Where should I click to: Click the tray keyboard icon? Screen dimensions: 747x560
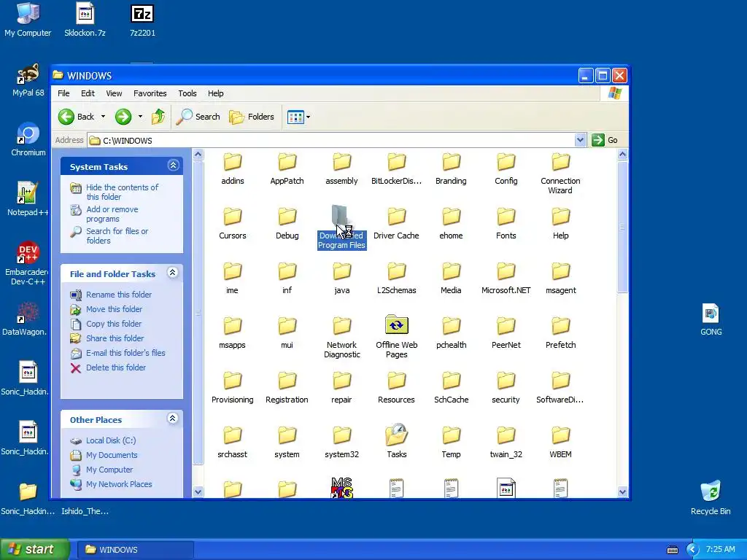(672, 550)
